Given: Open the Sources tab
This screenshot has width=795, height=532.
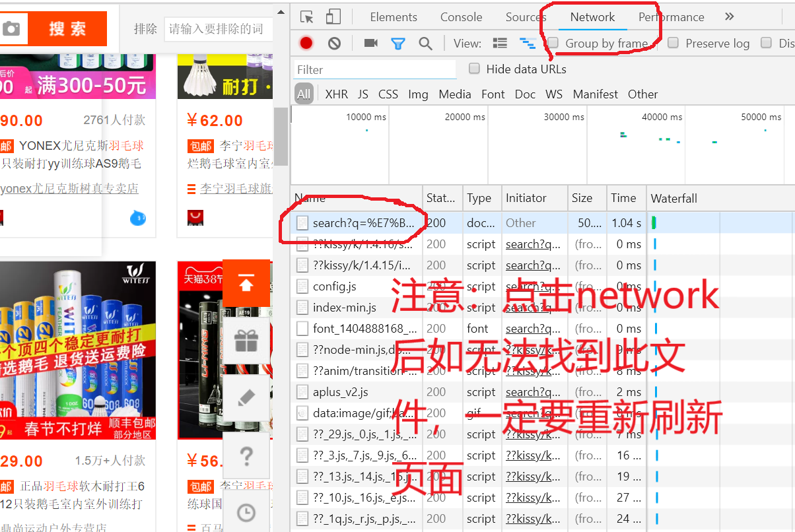Looking at the screenshot, I should pyautogui.click(x=526, y=17).
